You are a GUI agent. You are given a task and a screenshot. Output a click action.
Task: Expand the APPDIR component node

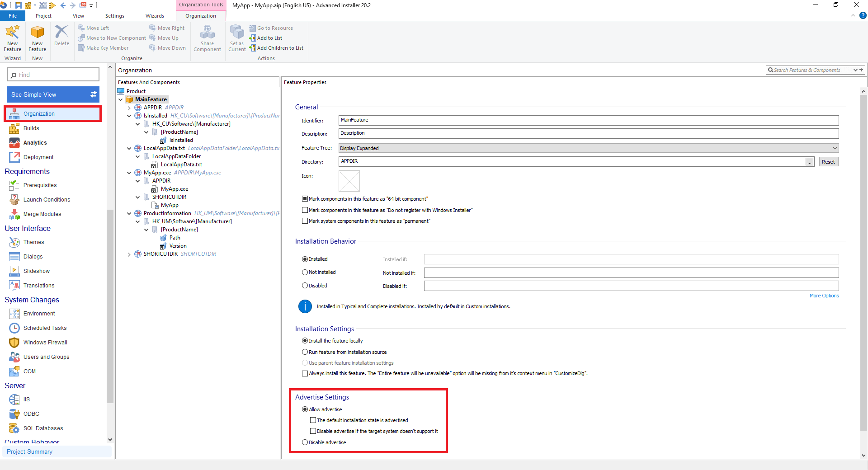(x=129, y=108)
